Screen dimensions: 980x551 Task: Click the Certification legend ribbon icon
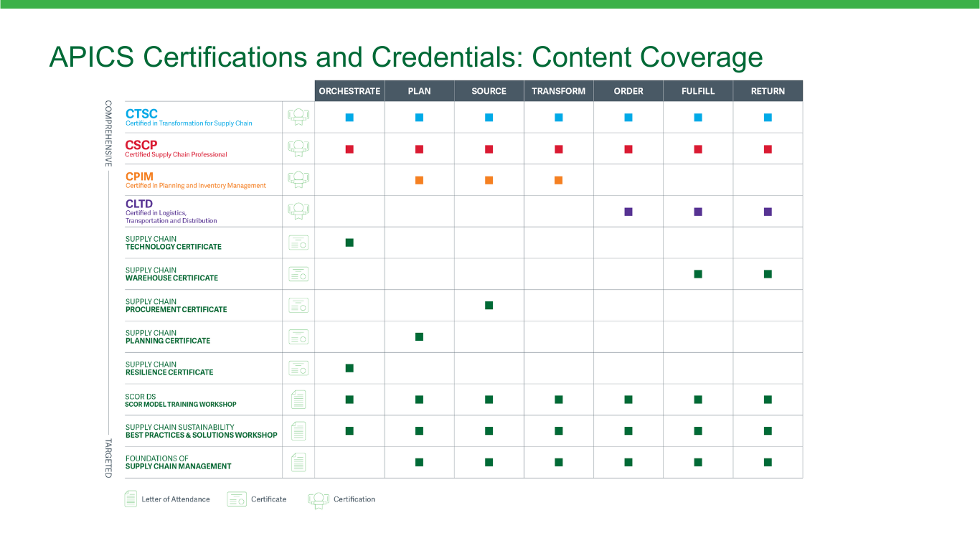(x=319, y=500)
